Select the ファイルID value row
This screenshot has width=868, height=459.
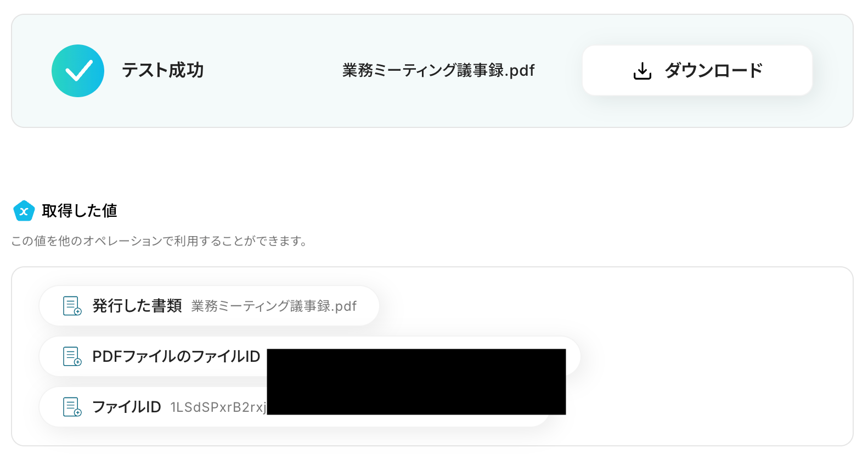click(295, 407)
